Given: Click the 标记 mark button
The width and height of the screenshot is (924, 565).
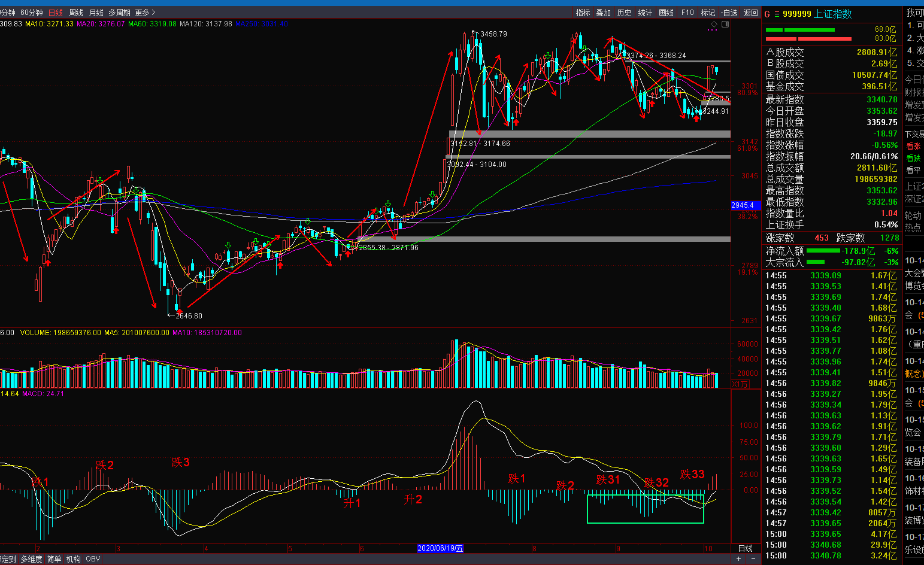Looking at the screenshot, I should click(708, 13).
